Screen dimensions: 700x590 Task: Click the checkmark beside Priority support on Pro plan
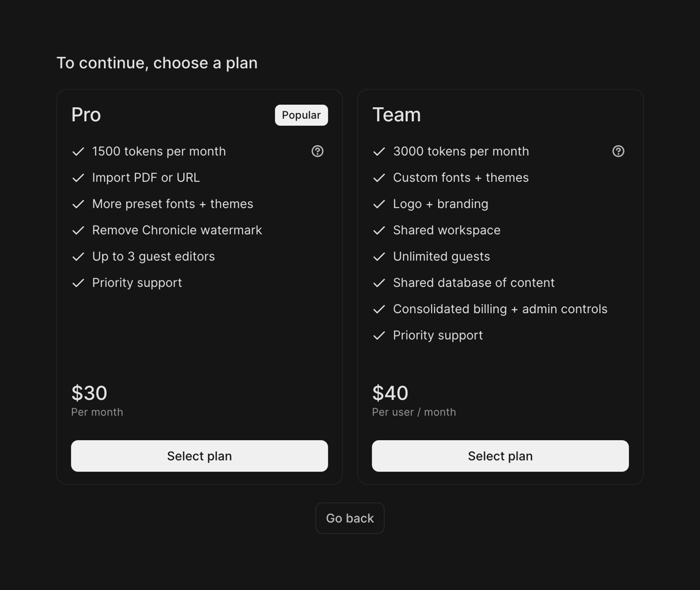pyautogui.click(x=78, y=282)
